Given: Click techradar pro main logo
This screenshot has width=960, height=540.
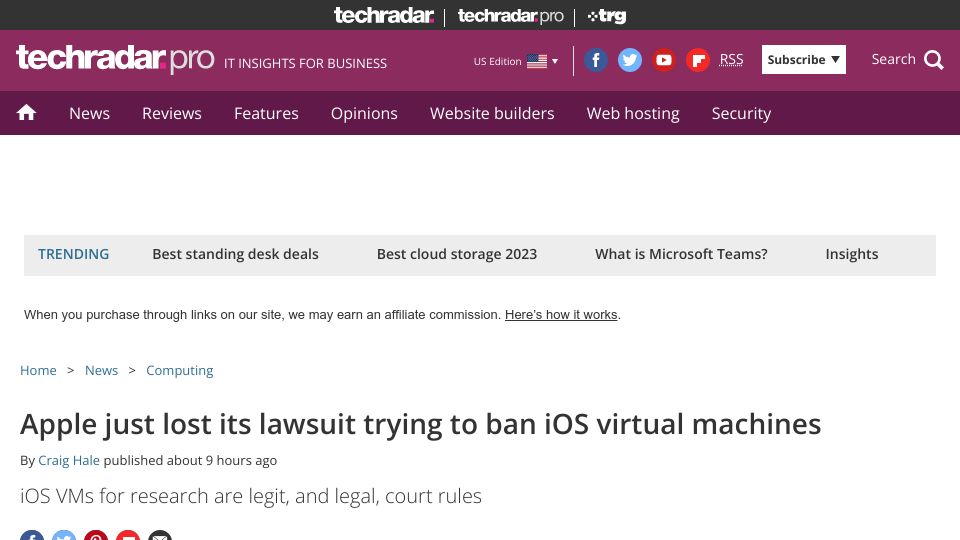Looking at the screenshot, I should point(115,59).
